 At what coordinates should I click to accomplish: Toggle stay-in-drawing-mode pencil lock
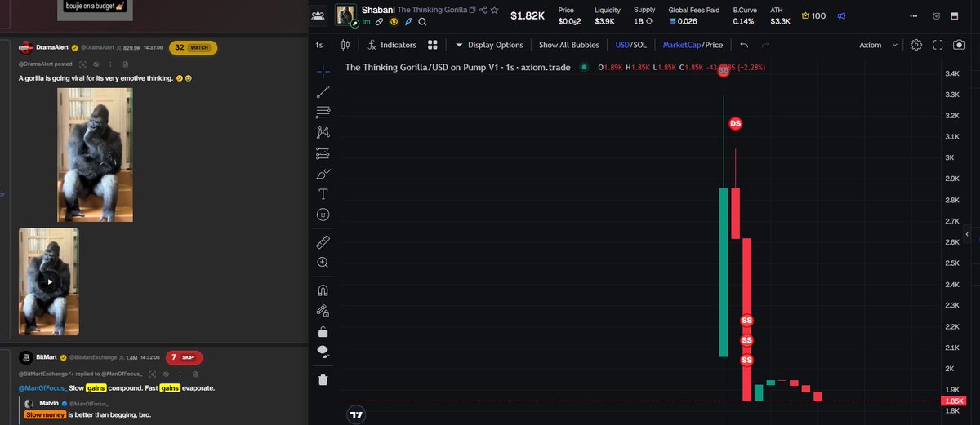pyautogui.click(x=323, y=310)
